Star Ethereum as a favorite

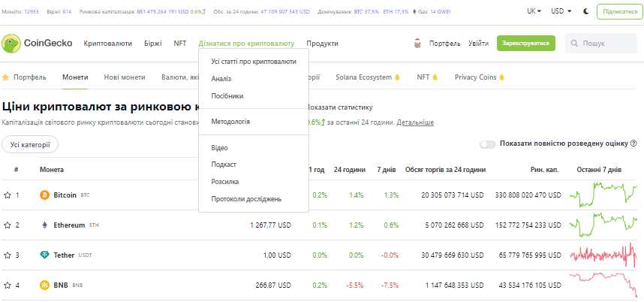7,225
